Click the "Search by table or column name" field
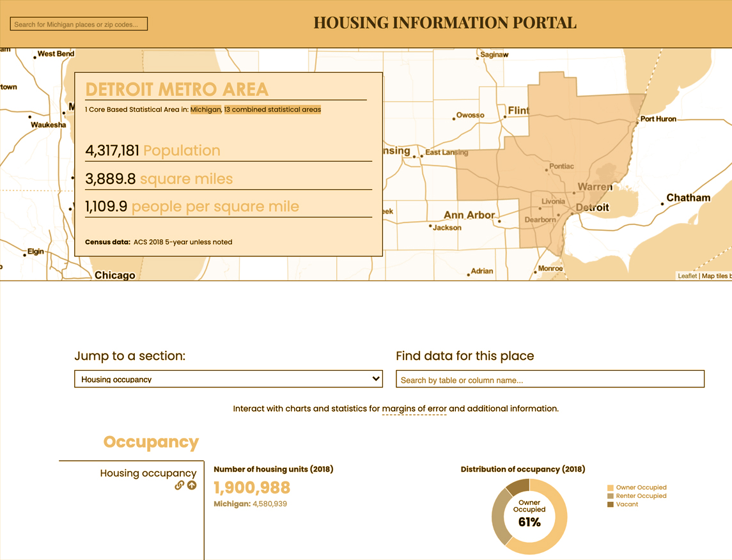732x560 pixels. click(550, 378)
